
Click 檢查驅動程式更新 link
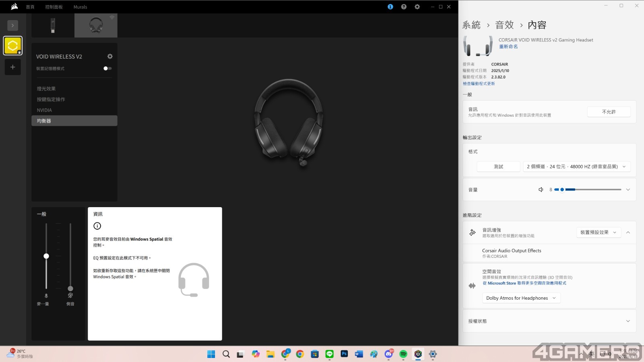[x=479, y=84]
